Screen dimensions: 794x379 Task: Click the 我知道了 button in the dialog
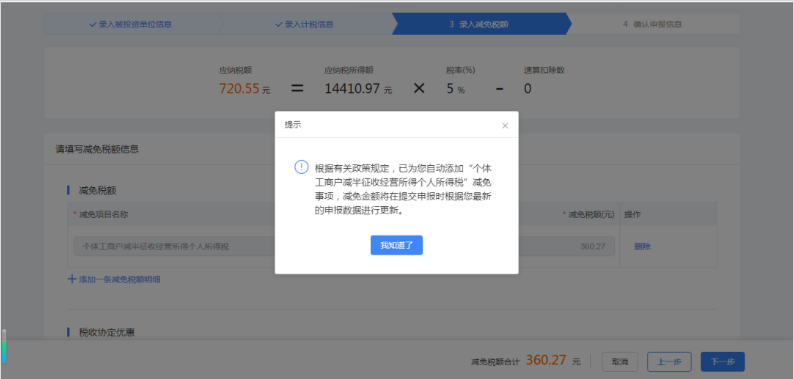pyautogui.click(x=396, y=245)
